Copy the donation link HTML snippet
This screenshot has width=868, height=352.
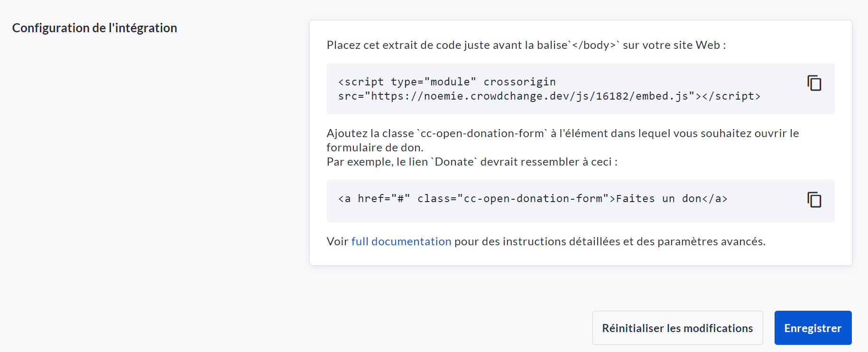point(814,200)
